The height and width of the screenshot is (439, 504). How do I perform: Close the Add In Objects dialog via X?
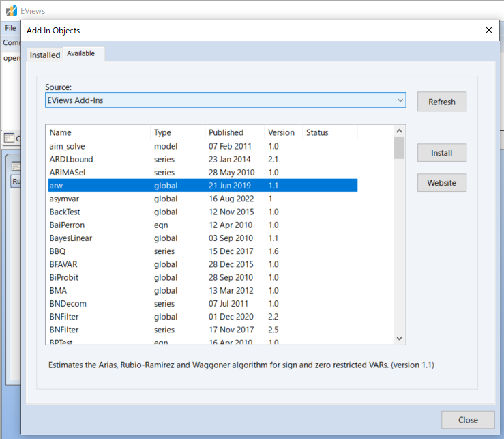click(x=488, y=30)
